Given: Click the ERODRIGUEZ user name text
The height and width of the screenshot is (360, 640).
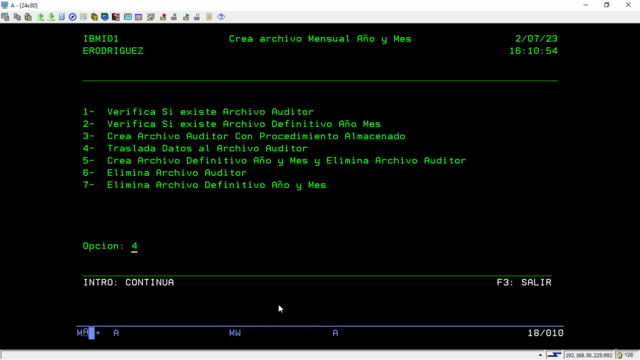Looking at the screenshot, I should 113,51.
